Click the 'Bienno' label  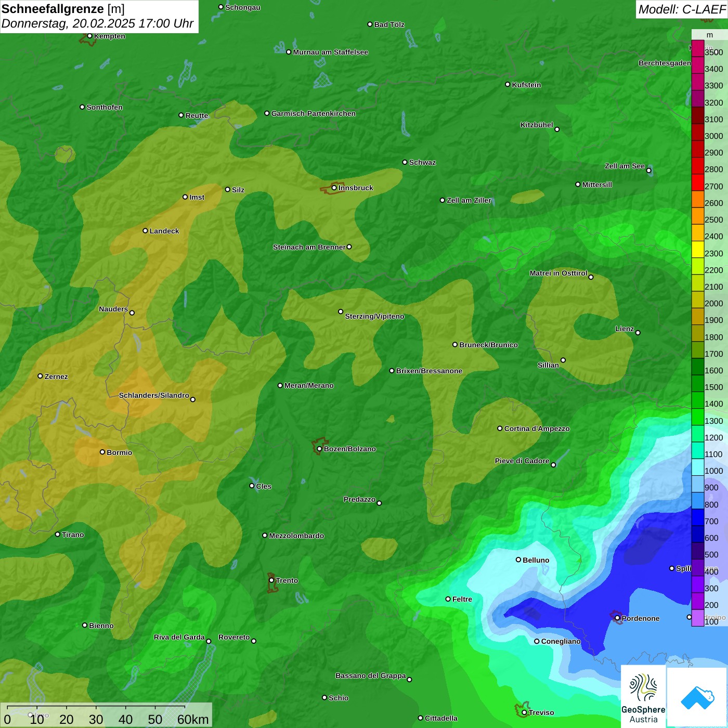101,626
